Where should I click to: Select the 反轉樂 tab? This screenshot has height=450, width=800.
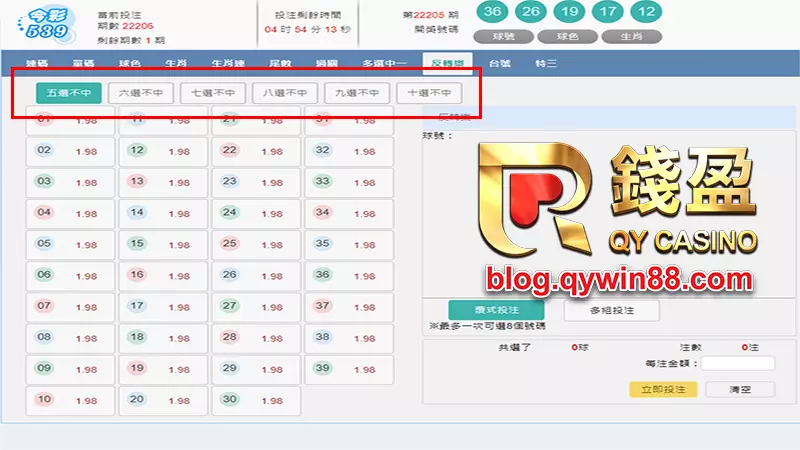(x=447, y=63)
